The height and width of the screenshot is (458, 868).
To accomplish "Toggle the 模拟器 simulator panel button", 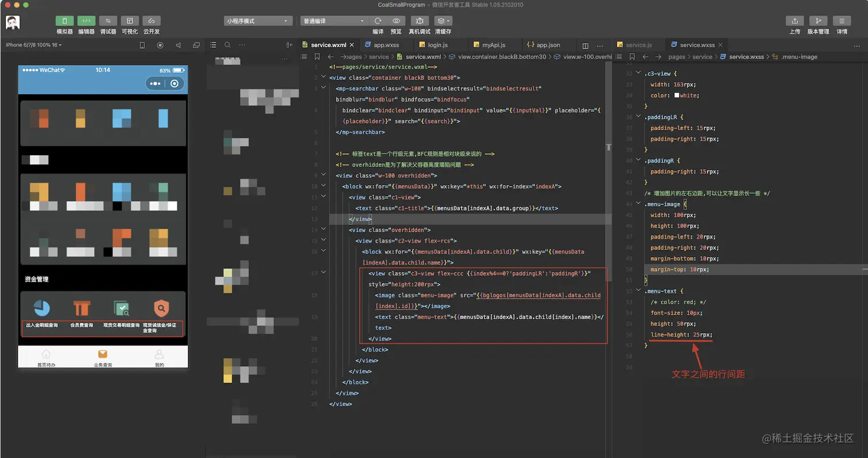I will tap(64, 21).
